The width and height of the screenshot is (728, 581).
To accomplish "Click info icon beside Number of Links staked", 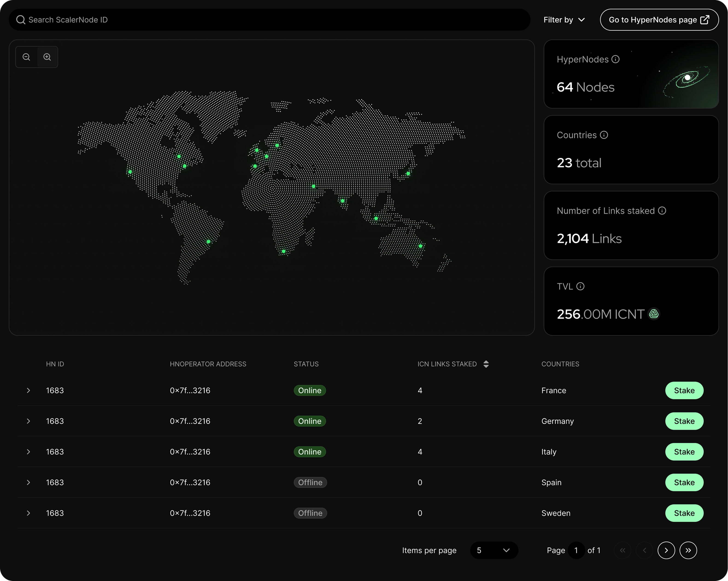I will click(662, 211).
